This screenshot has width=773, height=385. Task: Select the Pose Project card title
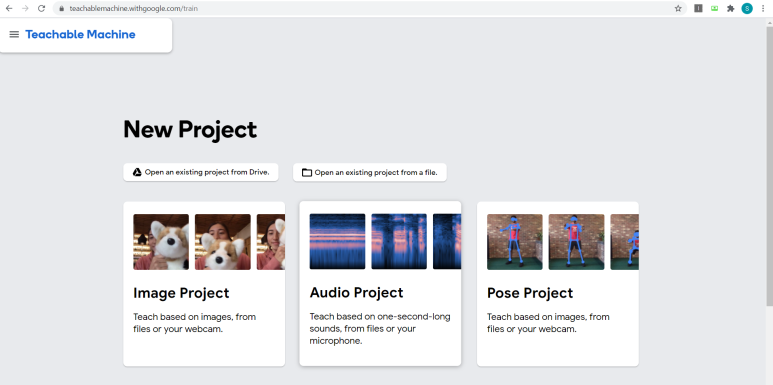530,293
